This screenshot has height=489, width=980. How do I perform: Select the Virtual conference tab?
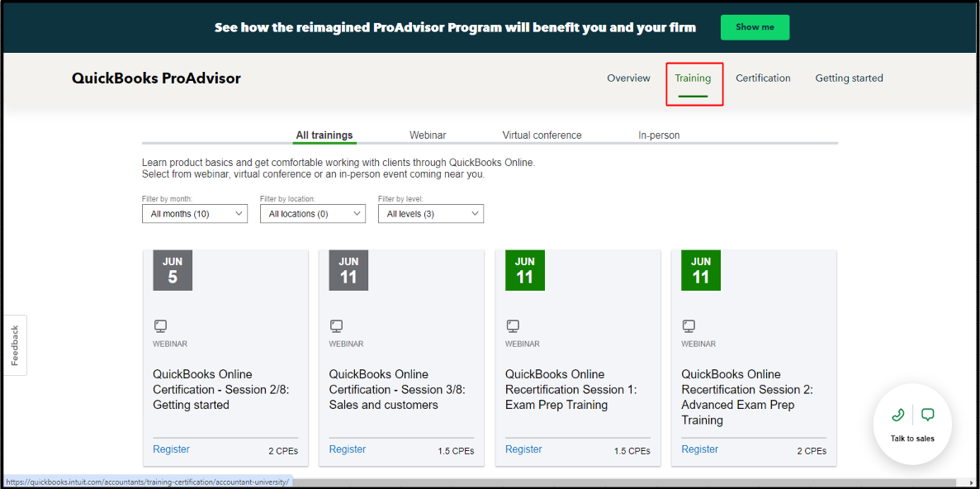coord(542,135)
